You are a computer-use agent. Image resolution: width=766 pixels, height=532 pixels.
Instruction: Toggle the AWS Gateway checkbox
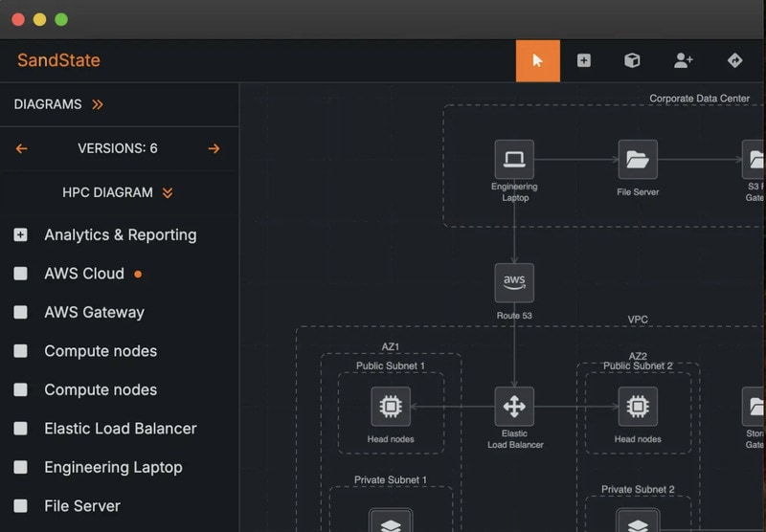[x=21, y=312]
